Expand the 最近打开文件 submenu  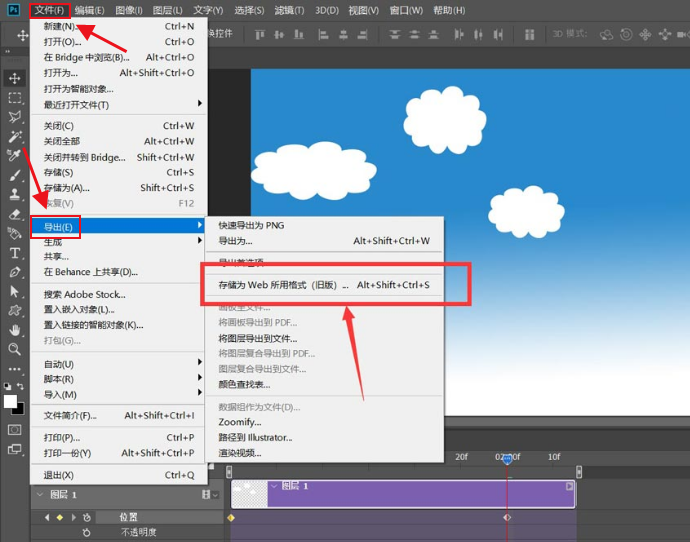coord(120,105)
